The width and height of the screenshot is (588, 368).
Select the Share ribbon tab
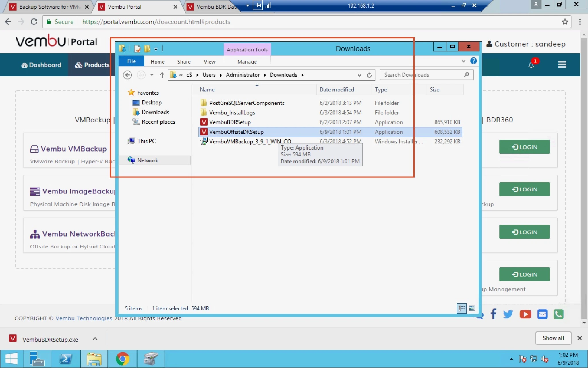(184, 62)
